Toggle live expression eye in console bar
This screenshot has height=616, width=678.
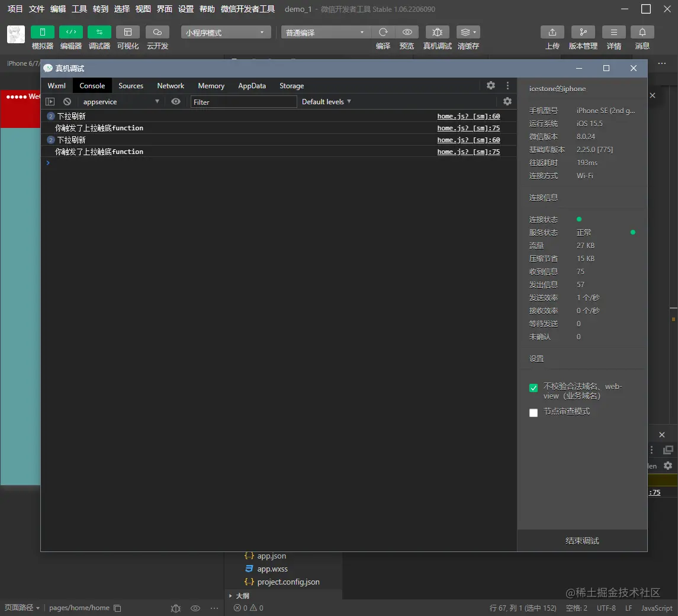[x=175, y=101]
